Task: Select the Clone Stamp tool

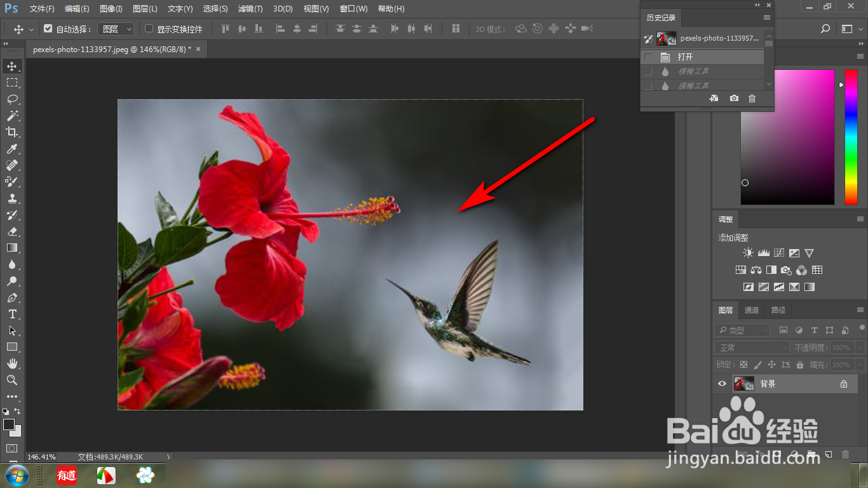Action: [12, 198]
